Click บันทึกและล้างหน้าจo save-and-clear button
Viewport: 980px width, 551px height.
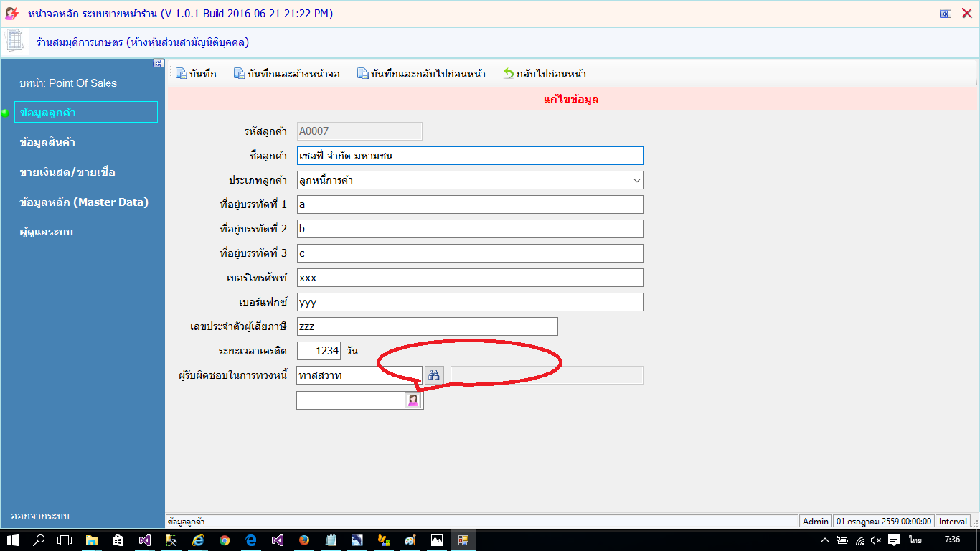pos(287,73)
